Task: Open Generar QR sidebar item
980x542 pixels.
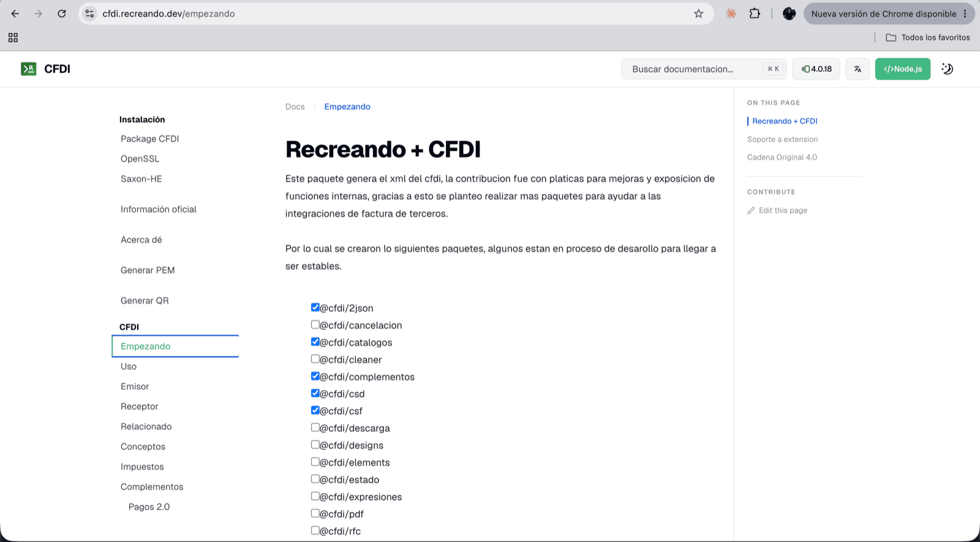Action: coord(145,301)
